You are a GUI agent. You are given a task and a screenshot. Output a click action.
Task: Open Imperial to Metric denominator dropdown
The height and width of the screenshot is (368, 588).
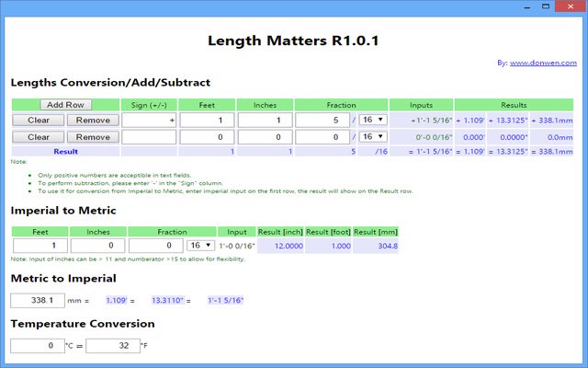(x=200, y=246)
